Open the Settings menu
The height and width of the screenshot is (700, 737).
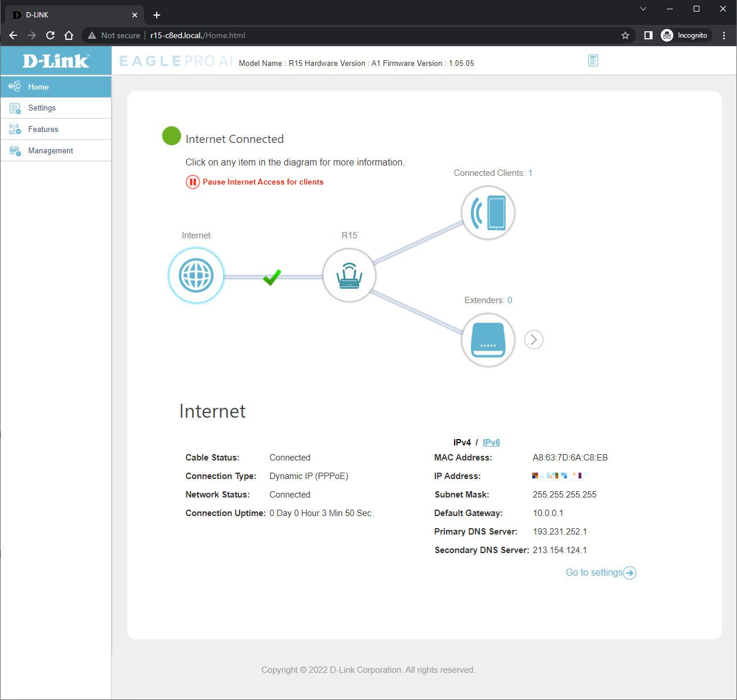click(x=56, y=108)
